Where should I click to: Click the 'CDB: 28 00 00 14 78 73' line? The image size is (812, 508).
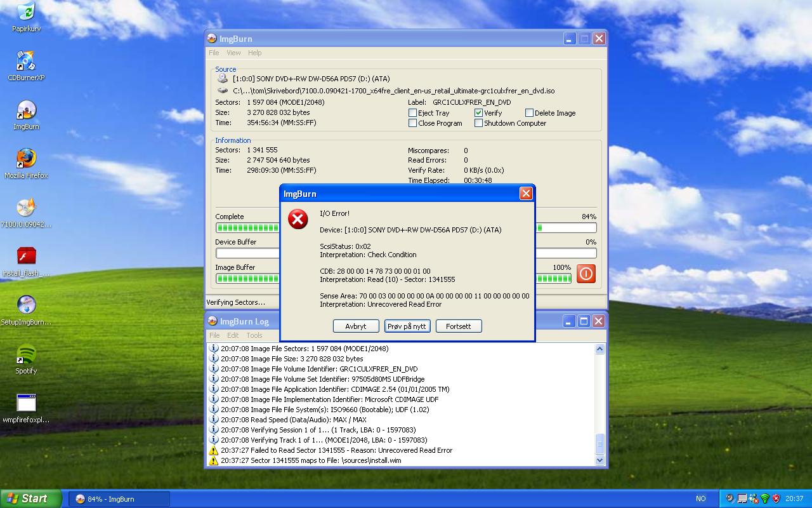(375, 271)
